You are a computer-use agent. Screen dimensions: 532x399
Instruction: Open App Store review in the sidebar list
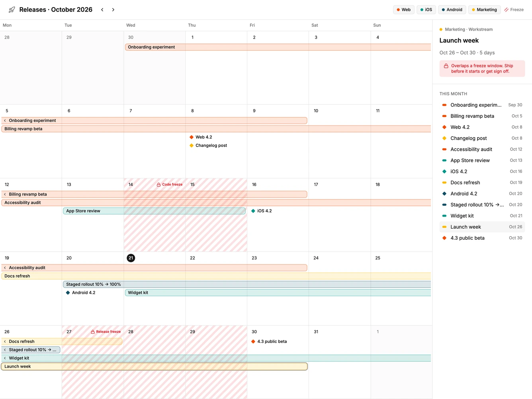coord(482,160)
